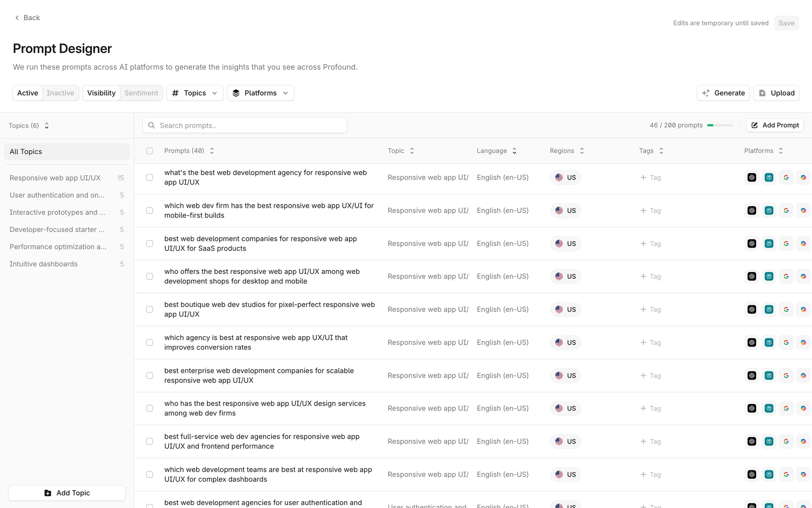The width and height of the screenshot is (812, 508).
Task: Open the Platforms filter dropdown
Action: coord(261,93)
